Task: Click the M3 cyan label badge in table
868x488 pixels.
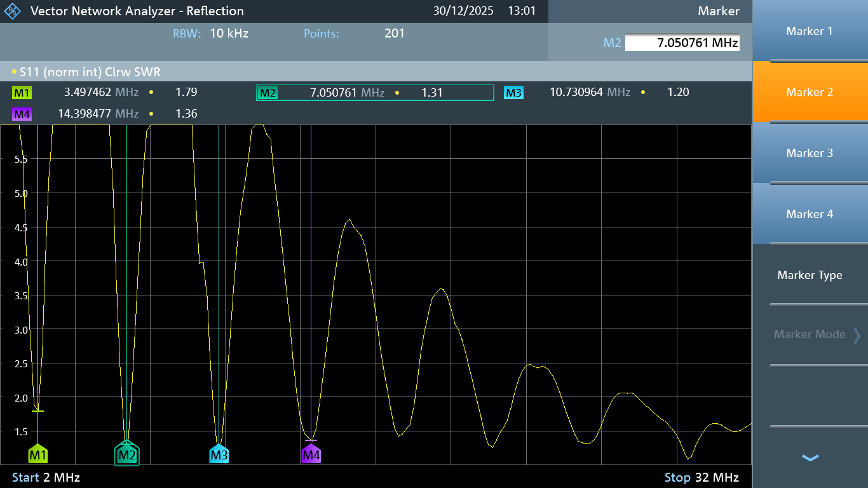Action: pyautogui.click(x=513, y=93)
